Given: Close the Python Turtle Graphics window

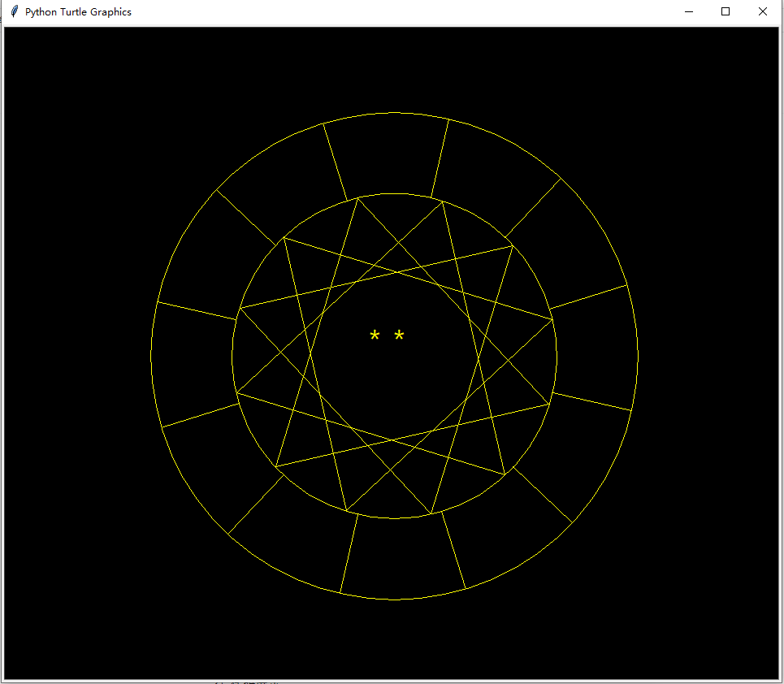Looking at the screenshot, I should pyautogui.click(x=763, y=11).
